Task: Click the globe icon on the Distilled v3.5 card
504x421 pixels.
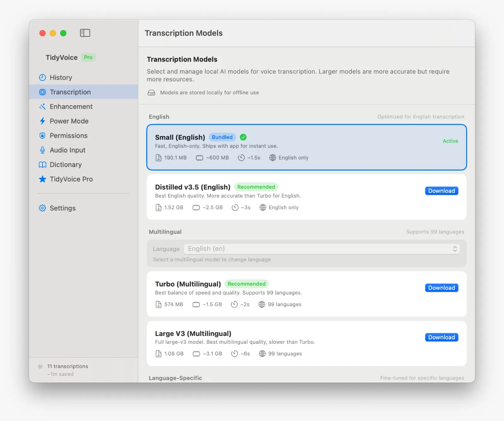Action: click(263, 207)
